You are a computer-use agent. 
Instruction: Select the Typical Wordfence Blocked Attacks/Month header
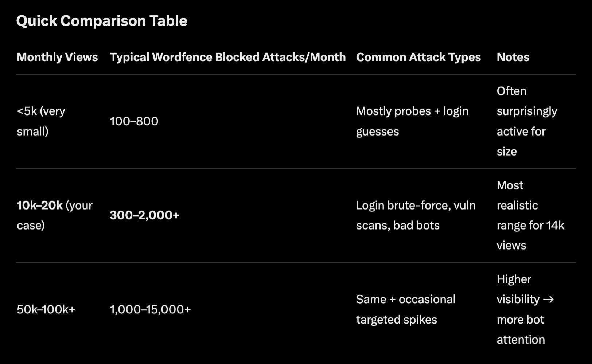pos(227,57)
